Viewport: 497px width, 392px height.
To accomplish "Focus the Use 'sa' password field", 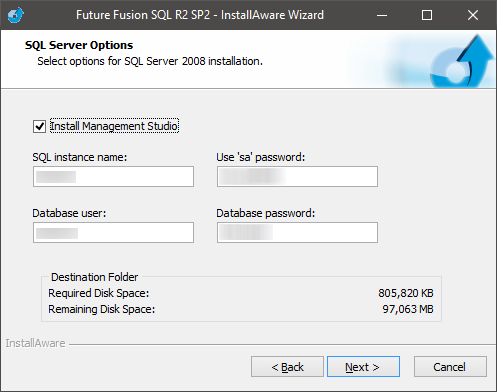I will coord(297,177).
